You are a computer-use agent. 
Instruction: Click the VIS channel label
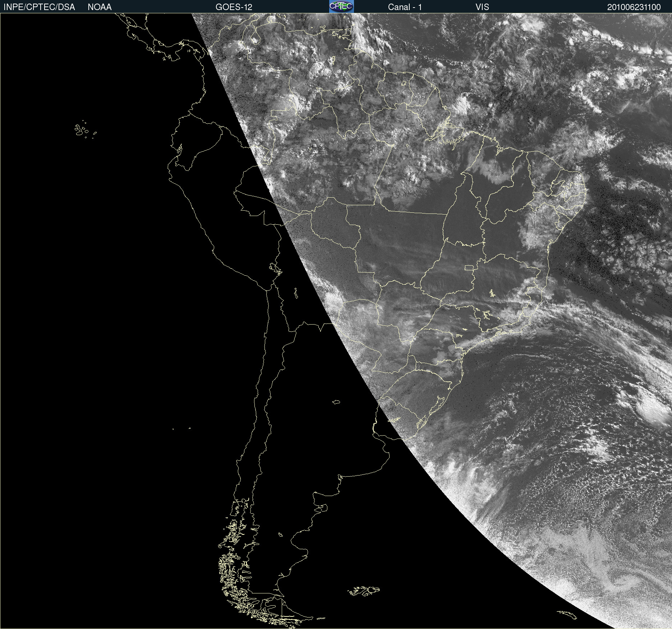(482, 7)
